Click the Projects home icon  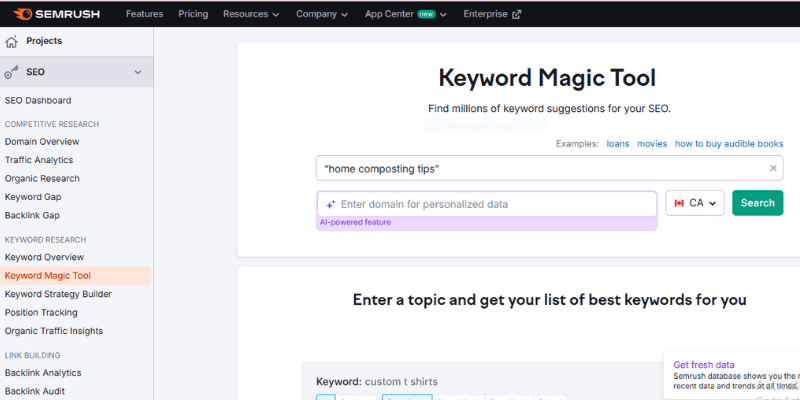point(11,41)
